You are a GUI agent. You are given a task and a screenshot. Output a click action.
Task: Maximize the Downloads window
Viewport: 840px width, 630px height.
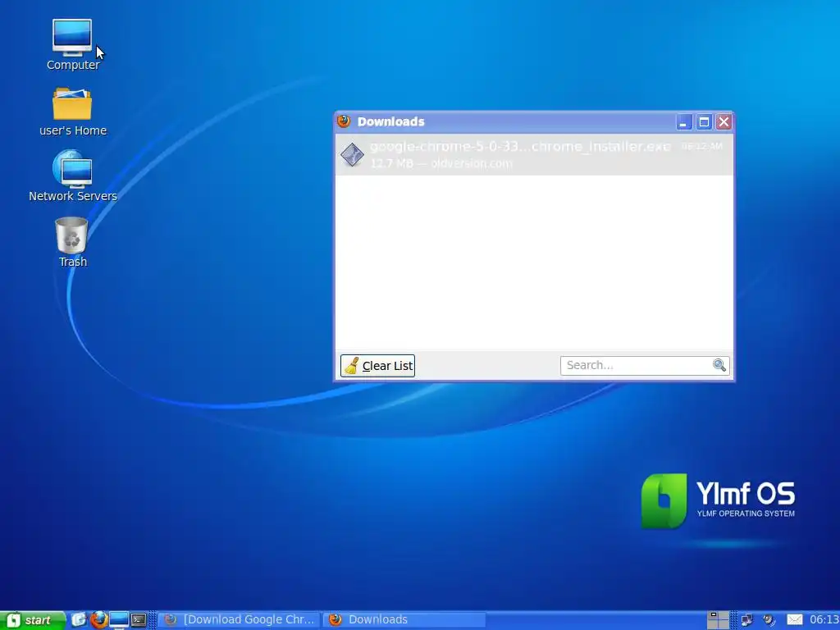coord(704,122)
